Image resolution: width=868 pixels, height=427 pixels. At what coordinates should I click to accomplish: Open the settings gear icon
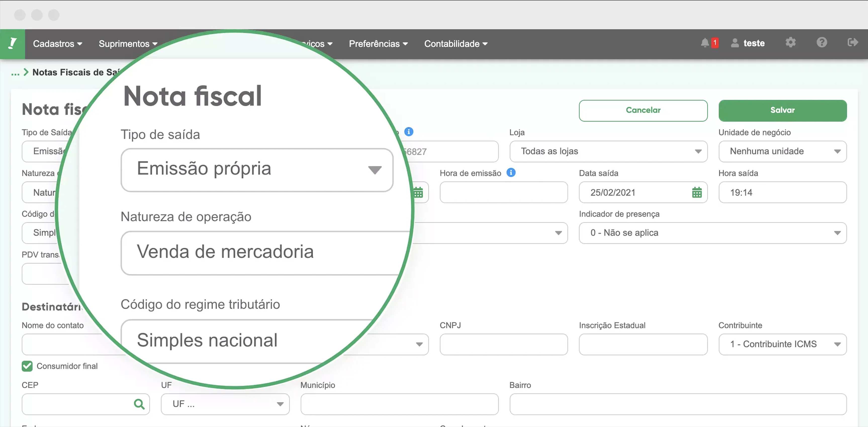(791, 43)
